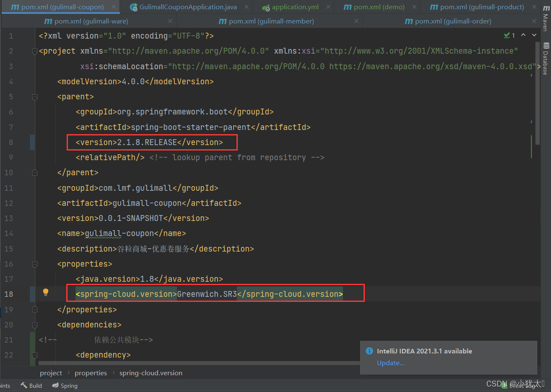
Task: Click Spring config icon on application.yml tab
Action: pos(266,8)
